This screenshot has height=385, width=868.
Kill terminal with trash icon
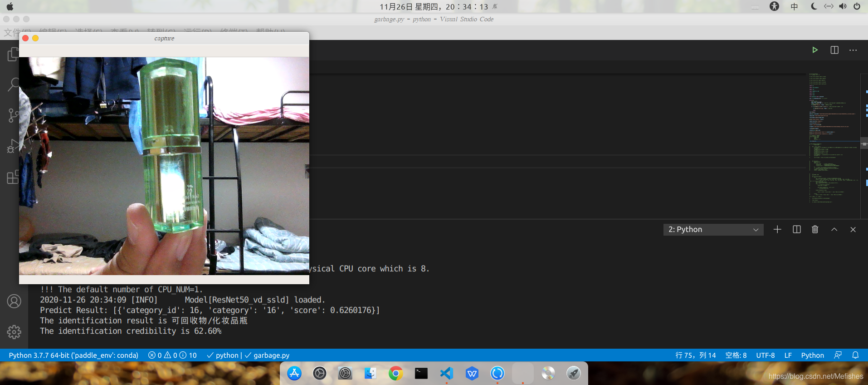click(x=815, y=230)
